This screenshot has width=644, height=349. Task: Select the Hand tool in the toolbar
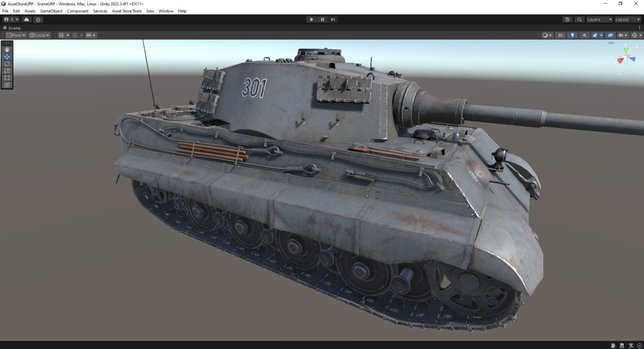pos(7,49)
